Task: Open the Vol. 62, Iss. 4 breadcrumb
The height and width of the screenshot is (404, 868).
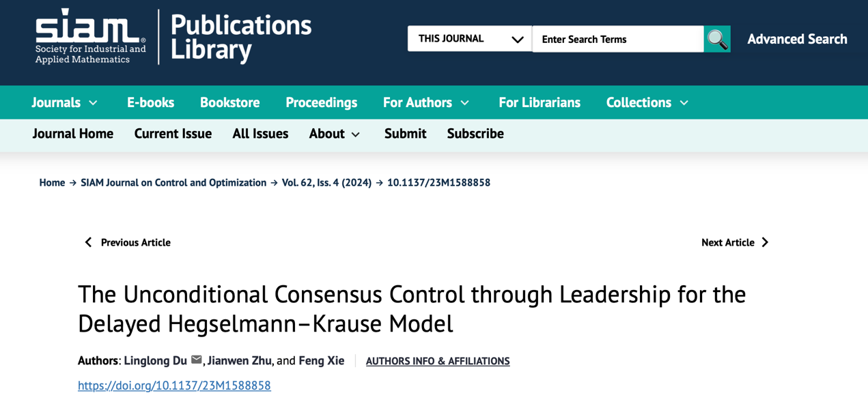Action: (x=326, y=182)
